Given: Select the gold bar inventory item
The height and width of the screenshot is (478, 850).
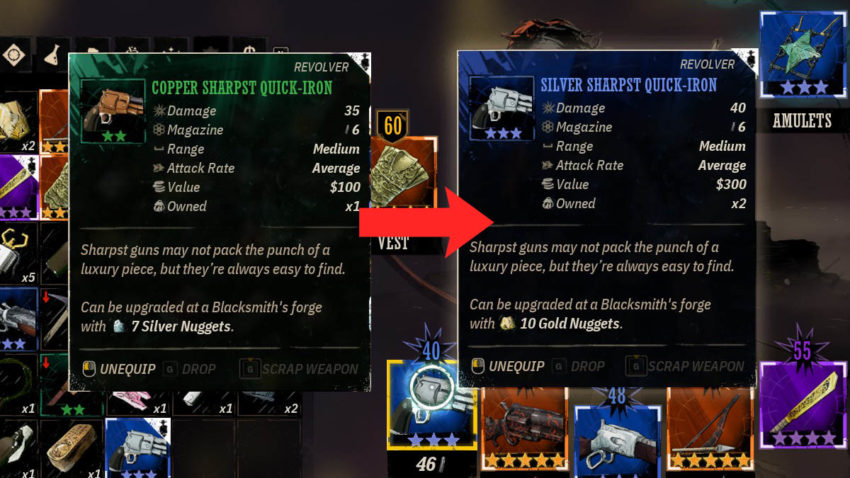Looking at the screenshot, I should [71, 449].
